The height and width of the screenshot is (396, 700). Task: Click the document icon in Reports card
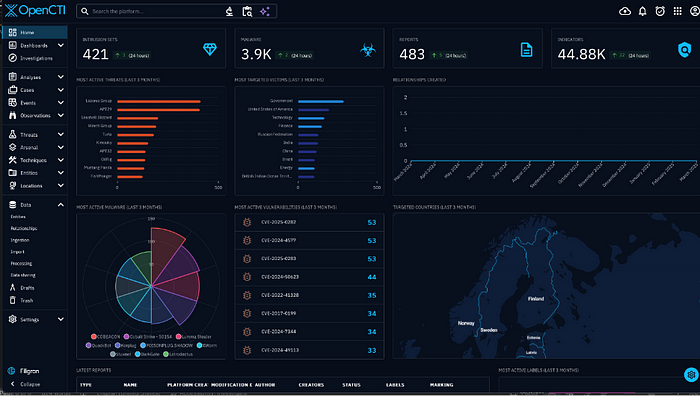pos(526,50)
